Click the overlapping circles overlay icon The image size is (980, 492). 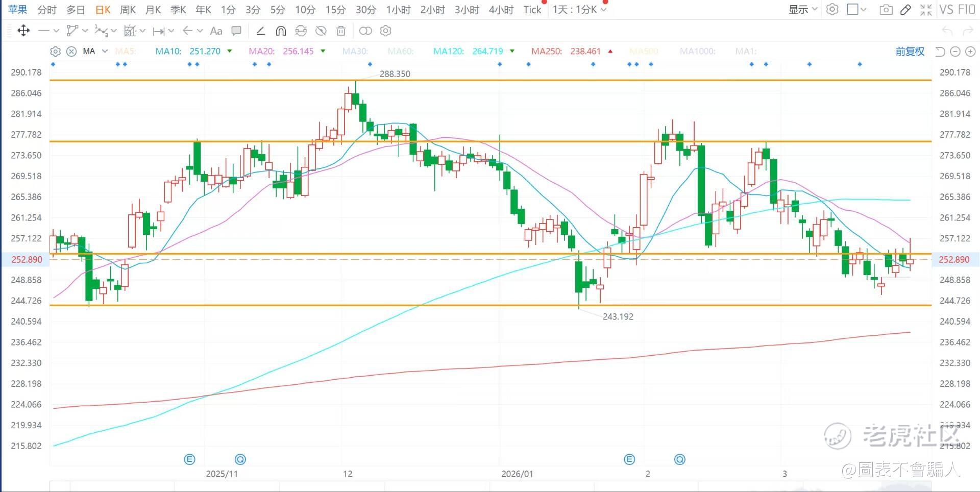pyautogui.click(x=365, y=31)
